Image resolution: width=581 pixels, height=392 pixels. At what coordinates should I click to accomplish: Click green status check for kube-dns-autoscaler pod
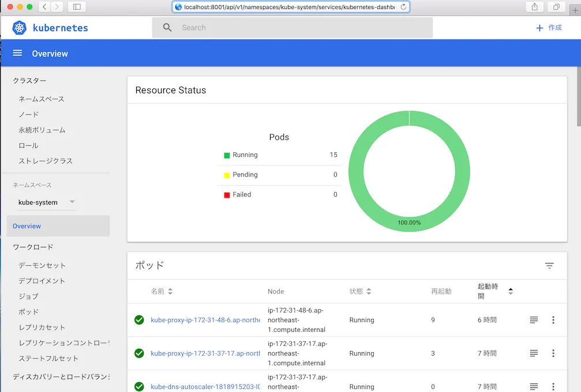tap(139, 386)
